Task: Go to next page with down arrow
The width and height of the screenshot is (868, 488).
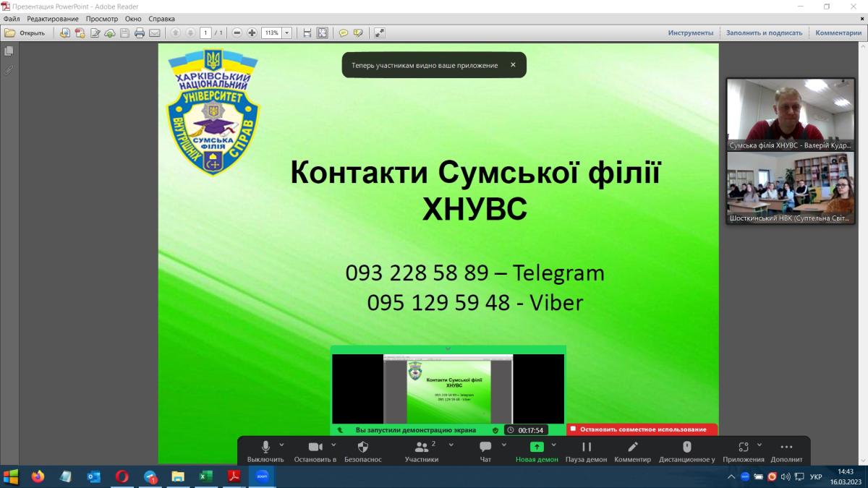Action: pos(190,33)
